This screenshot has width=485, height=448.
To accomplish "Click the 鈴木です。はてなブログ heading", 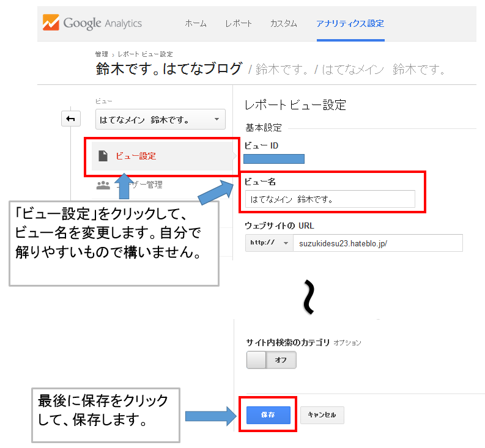I will (169, 68).
